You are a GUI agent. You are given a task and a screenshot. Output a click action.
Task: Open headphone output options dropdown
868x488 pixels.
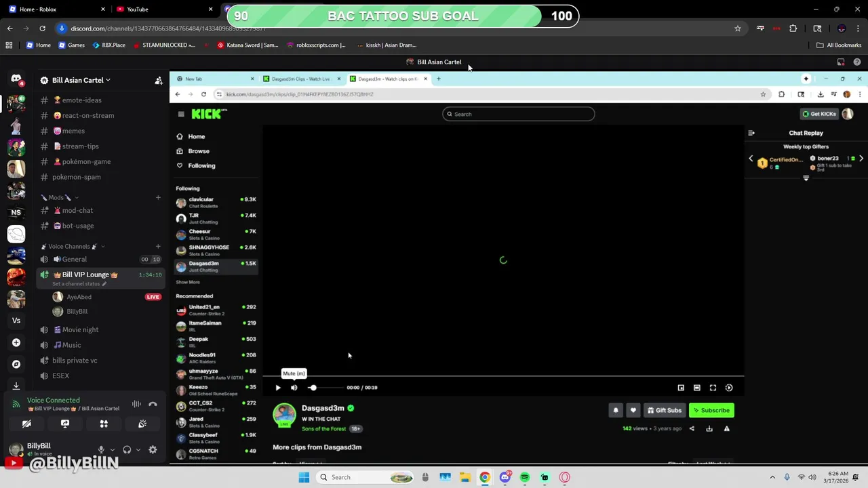click(138, 449)
